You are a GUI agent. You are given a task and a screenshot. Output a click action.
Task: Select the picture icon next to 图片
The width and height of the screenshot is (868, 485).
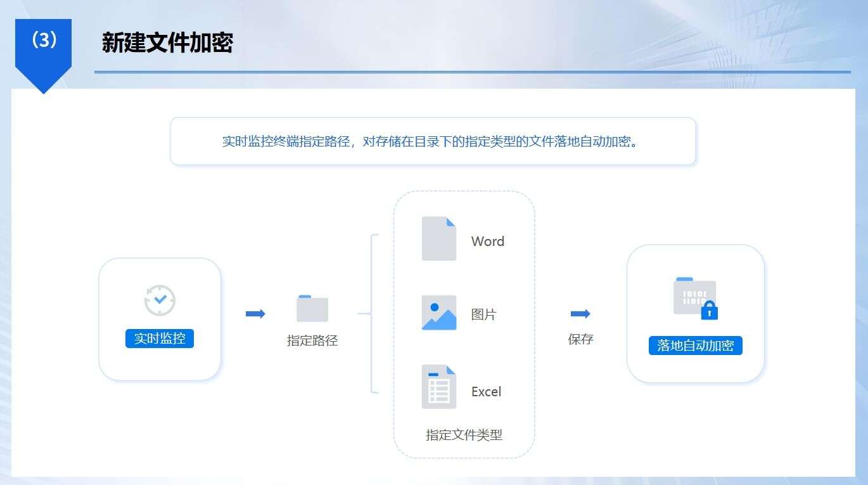point(438,313)
